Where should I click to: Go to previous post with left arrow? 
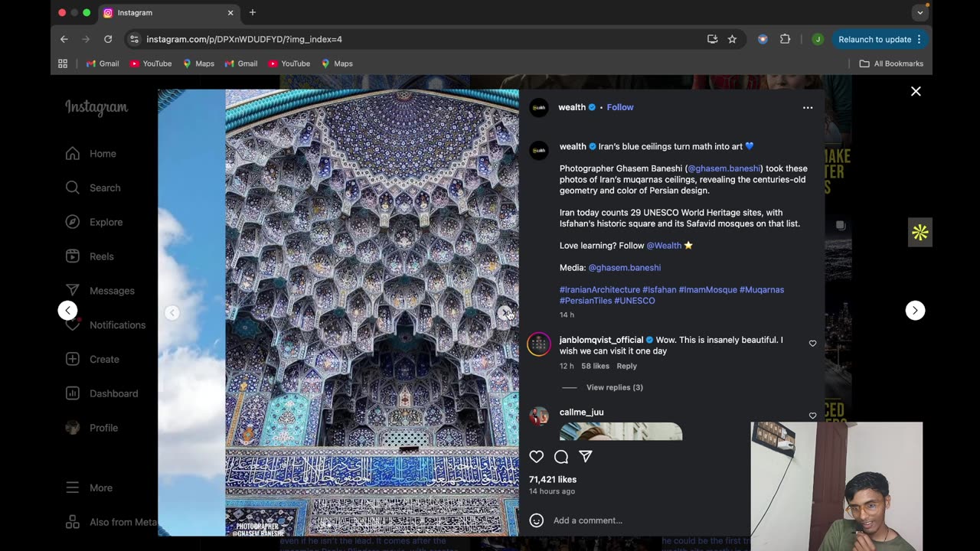coord(67,311)
